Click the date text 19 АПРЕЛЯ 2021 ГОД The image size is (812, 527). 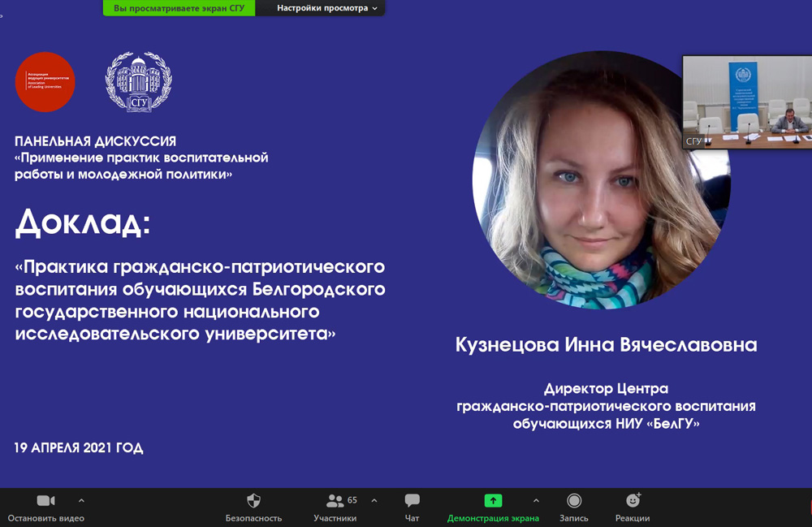coord(79,448)
